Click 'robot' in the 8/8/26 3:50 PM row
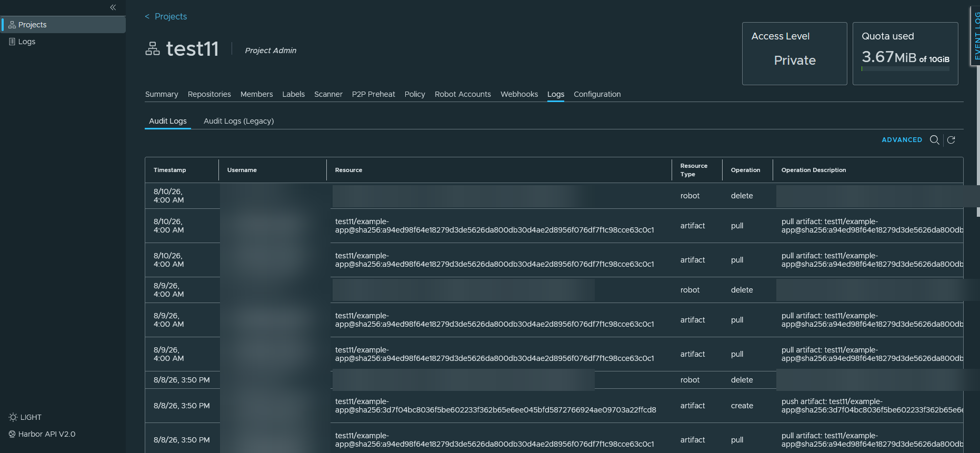This screenshot has height=453, width=980. (689, 380)
